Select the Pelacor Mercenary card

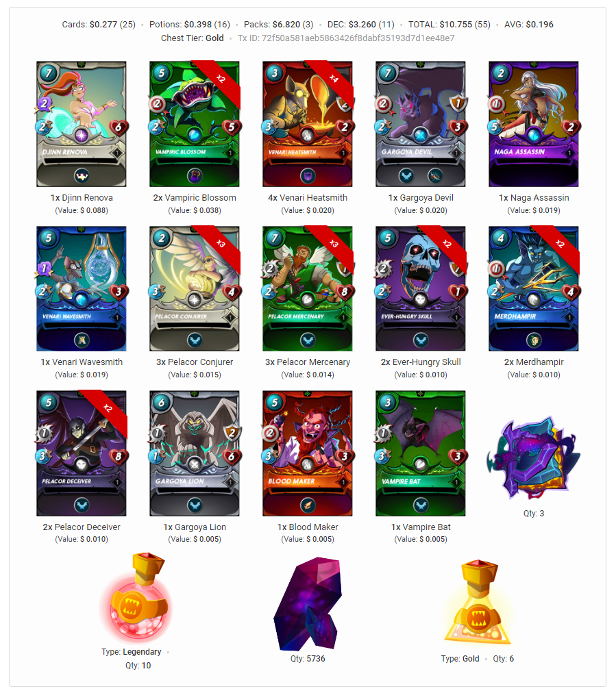pyautogui.click(x=308, y=288)
